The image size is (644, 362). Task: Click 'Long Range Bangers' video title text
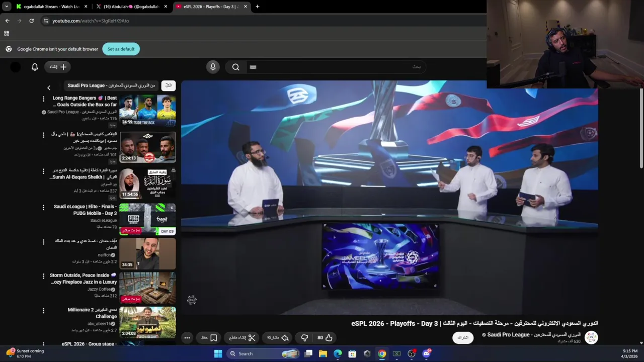(x=85, y=101)
